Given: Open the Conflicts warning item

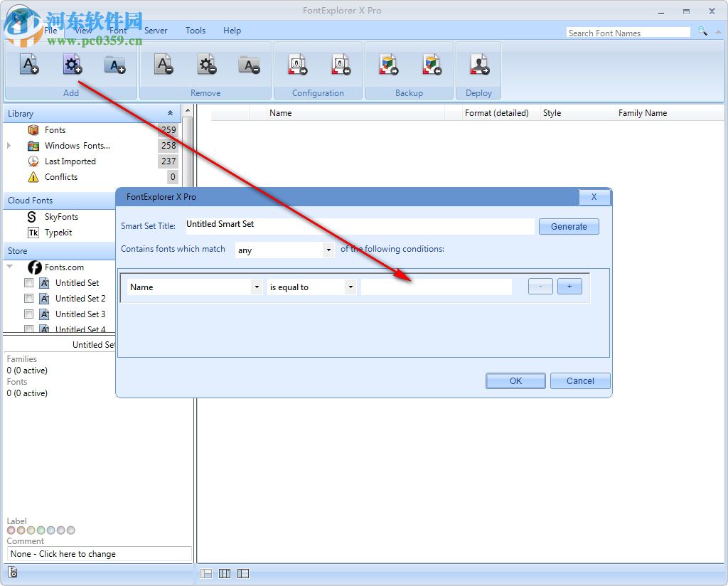Looking at the screenshot, I should pyautogui.click(x=61, y=177).
